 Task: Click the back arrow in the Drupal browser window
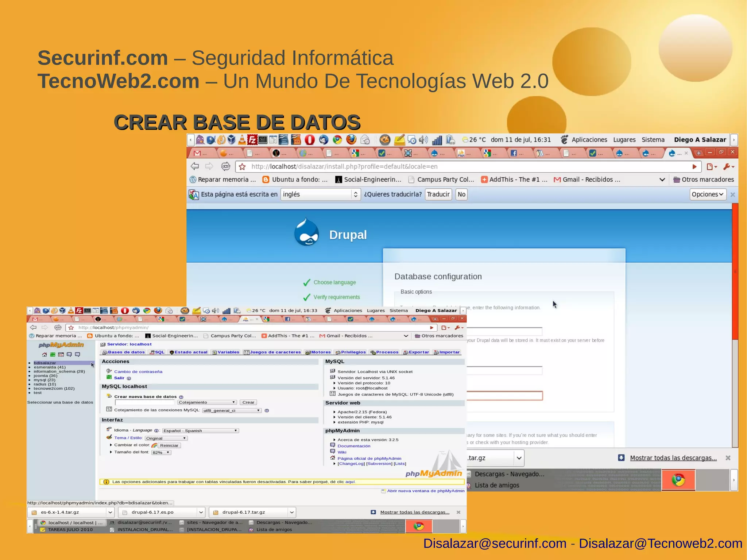click(195, 166)
